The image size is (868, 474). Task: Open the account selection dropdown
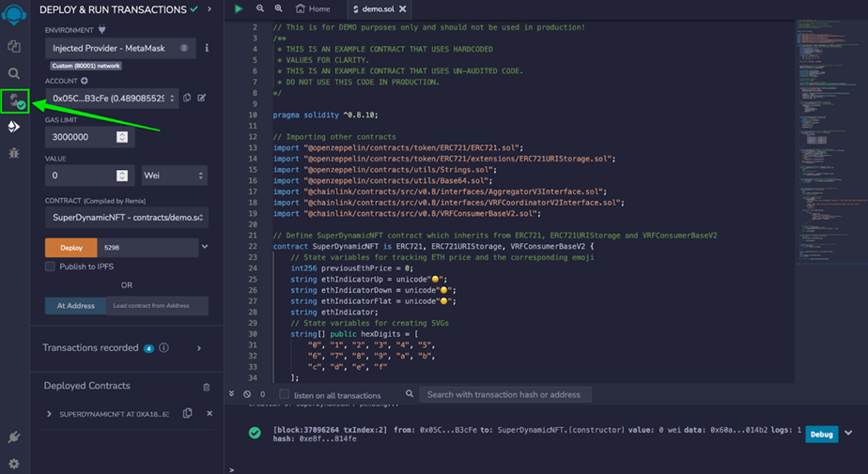tap(112, 99)
